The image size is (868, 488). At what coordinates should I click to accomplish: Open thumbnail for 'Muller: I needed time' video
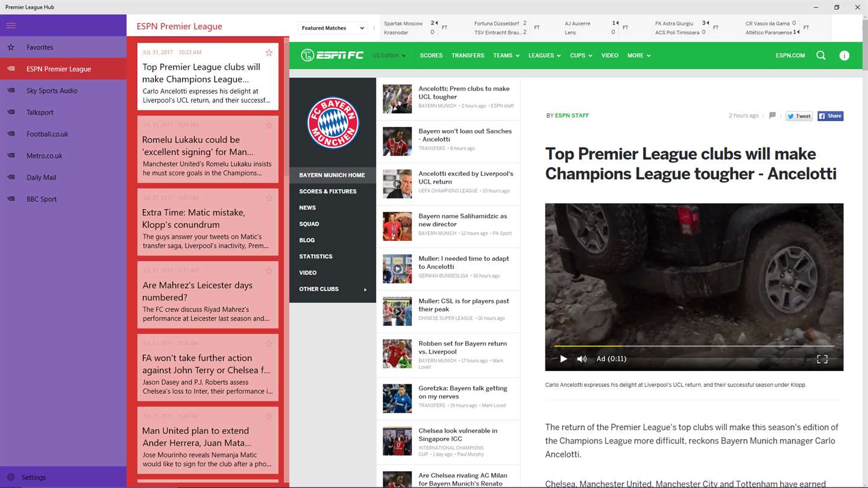(397, 269)
